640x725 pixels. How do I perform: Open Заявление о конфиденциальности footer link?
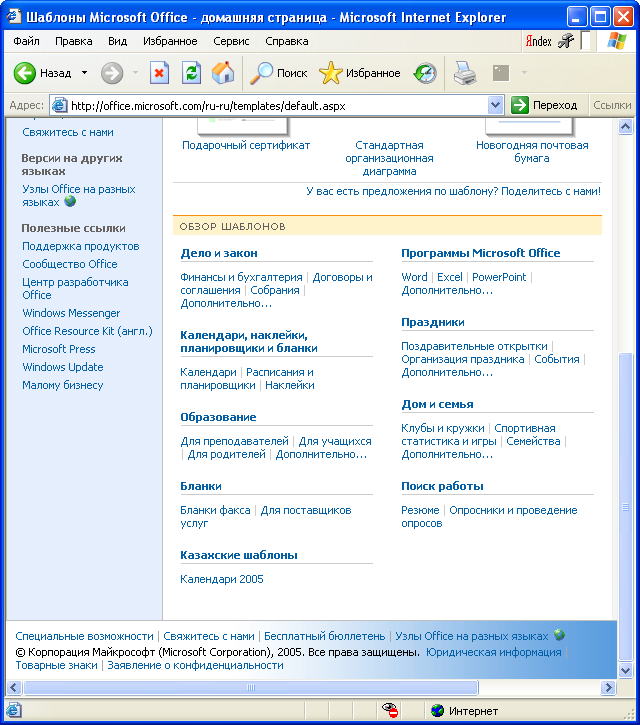[x=195, y=665]
